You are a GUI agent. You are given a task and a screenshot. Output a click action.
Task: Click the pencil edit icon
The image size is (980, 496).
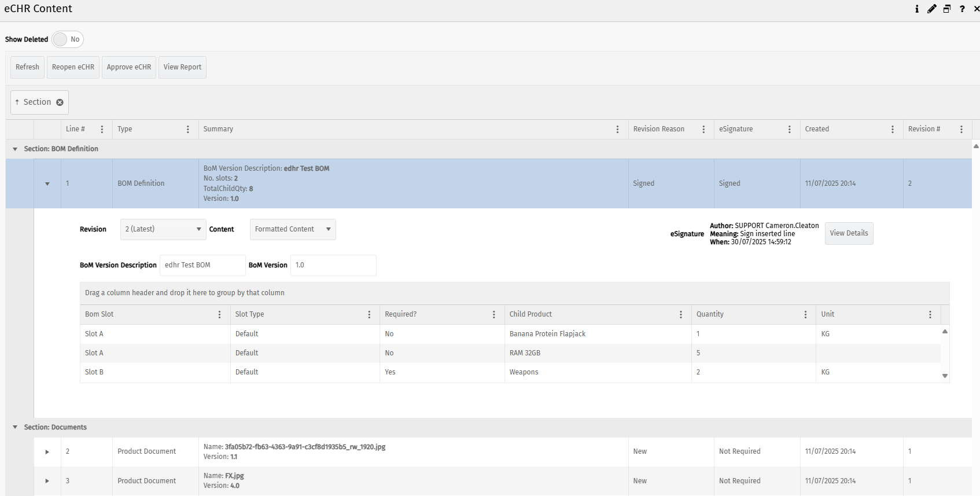tap(931, 9)
